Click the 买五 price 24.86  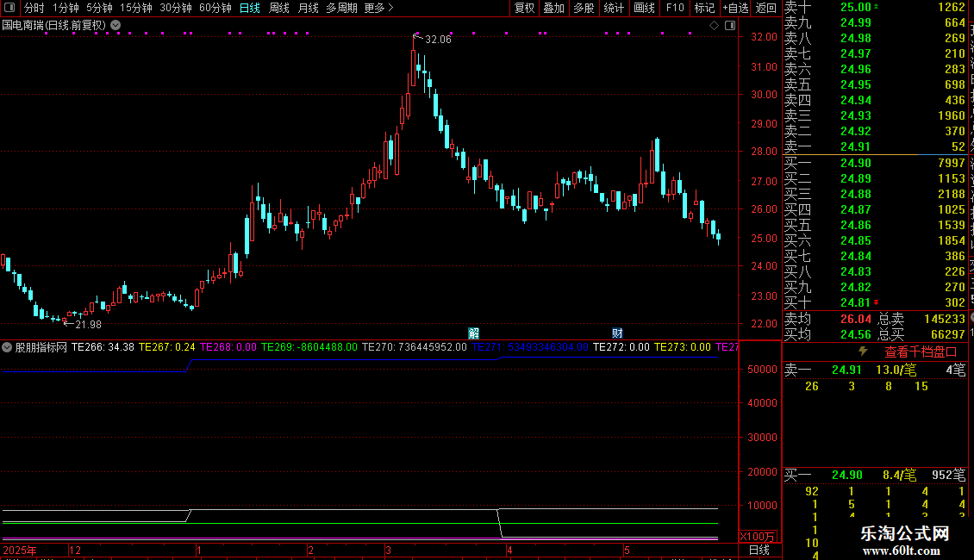(x=855, y=225)
